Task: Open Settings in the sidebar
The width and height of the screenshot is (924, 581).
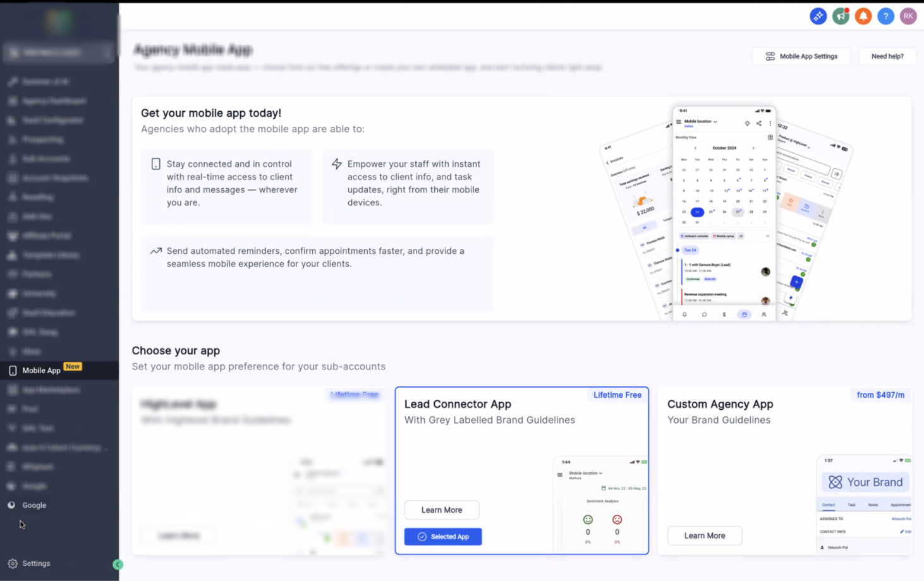Action: tap(36, 563)
